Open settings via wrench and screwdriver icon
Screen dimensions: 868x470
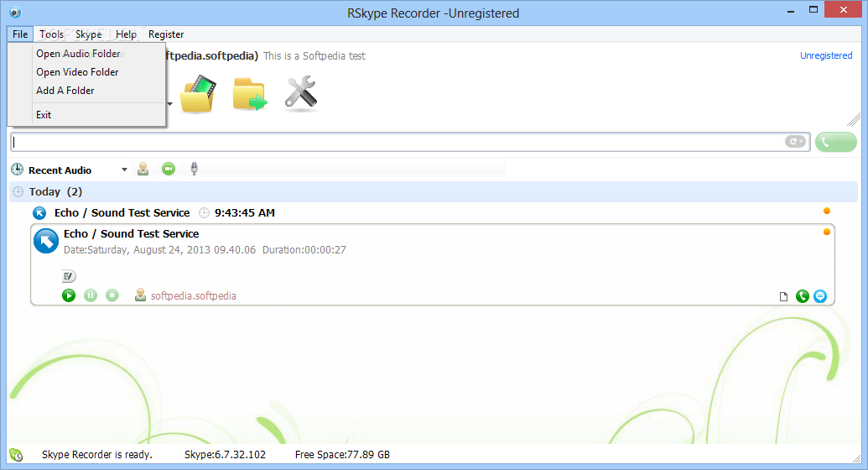pyautogui.click(x=300, y=93)
